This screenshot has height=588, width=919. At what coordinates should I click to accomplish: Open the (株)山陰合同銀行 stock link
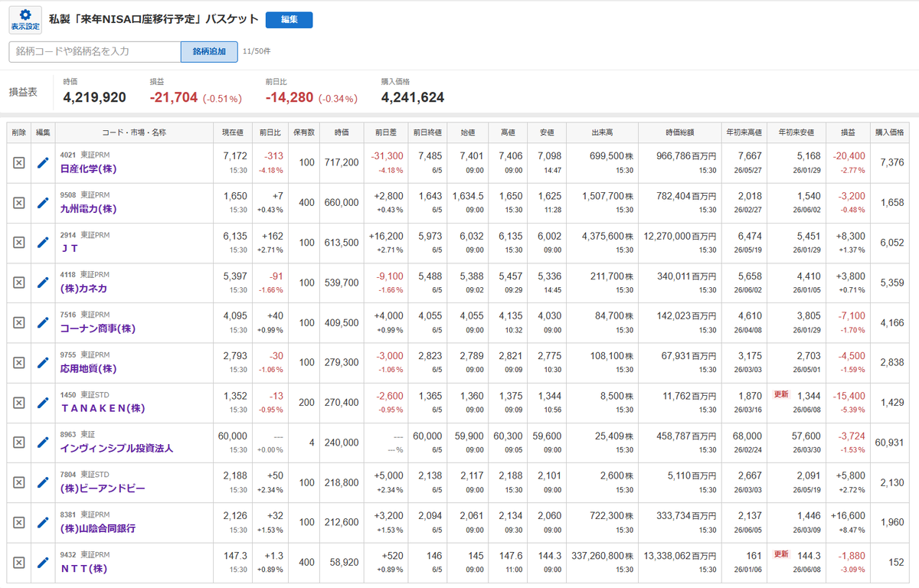coord(98,528)
